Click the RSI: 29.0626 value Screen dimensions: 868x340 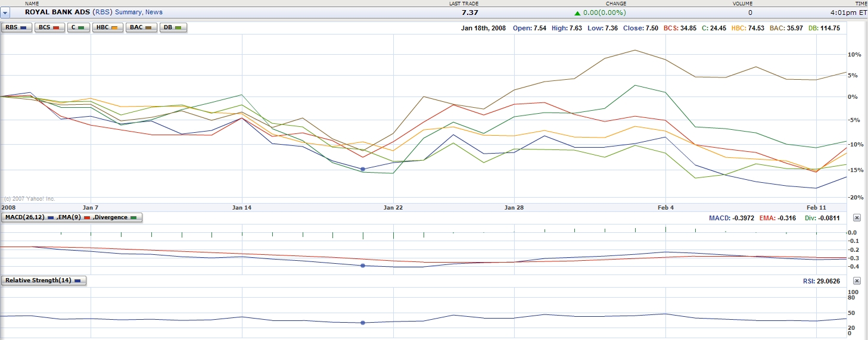pos(820,280)
